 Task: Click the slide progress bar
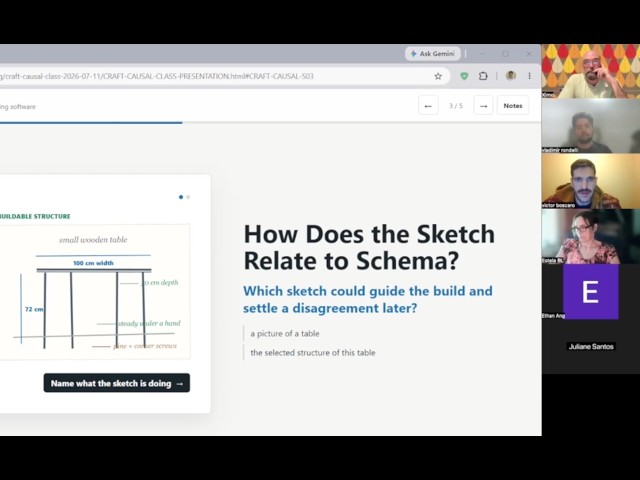[x=271, y=122]
